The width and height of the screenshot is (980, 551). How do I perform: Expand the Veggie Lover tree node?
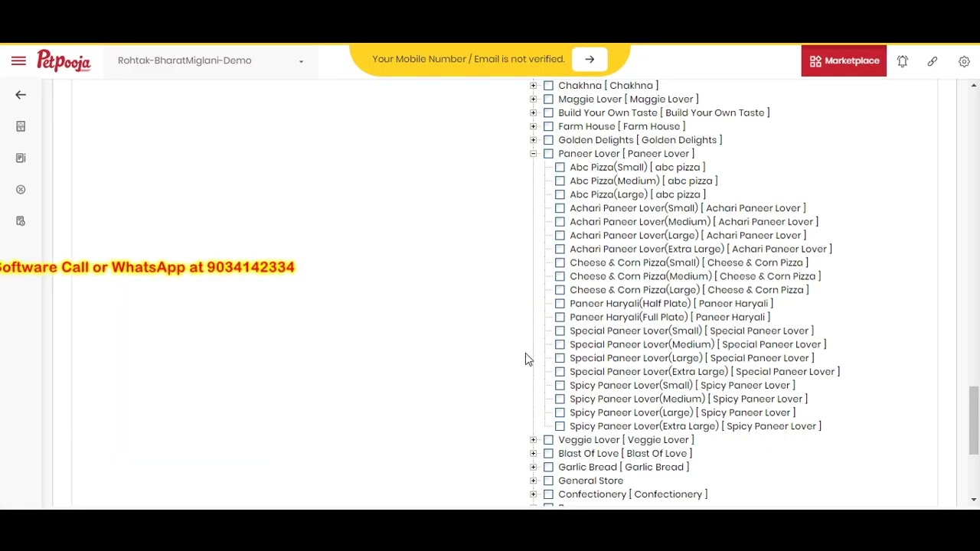(534, 440)
